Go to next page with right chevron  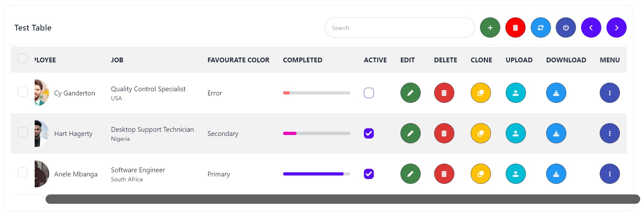(616, 28)
